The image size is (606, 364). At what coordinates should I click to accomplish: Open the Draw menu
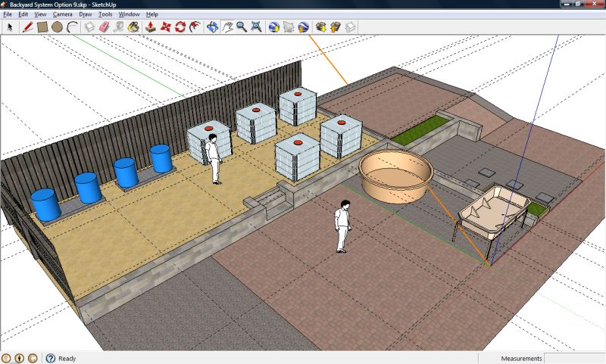(x=86, y=14)
